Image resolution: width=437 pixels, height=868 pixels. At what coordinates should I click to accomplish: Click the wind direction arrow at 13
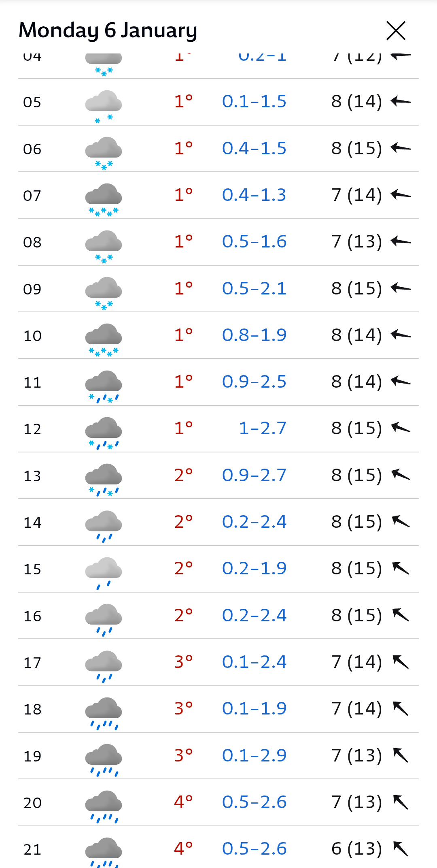(x=401, y=475)
